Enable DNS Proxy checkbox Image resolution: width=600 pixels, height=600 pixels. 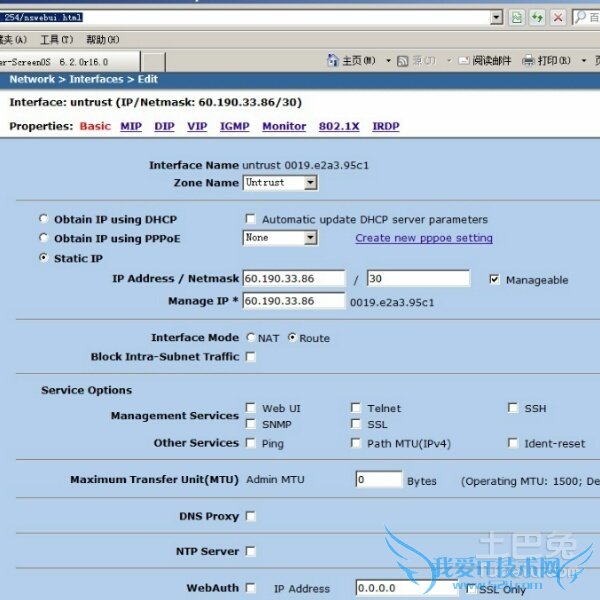point(250,516)
